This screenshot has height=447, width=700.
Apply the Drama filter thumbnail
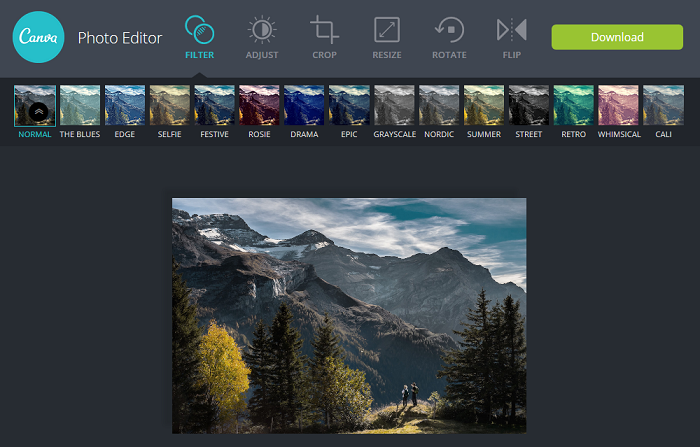tap(304, 105)
